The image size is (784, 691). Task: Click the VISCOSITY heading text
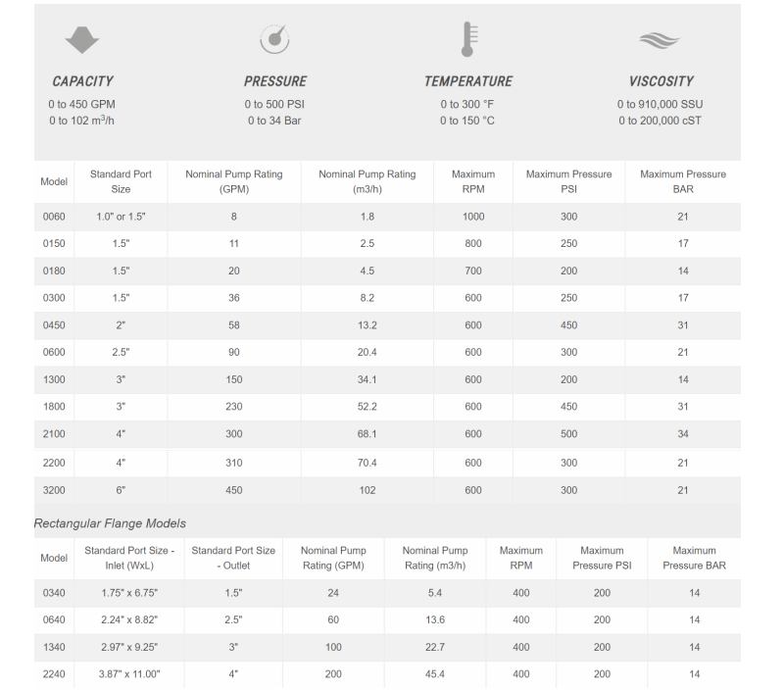[x=661, y=81]
